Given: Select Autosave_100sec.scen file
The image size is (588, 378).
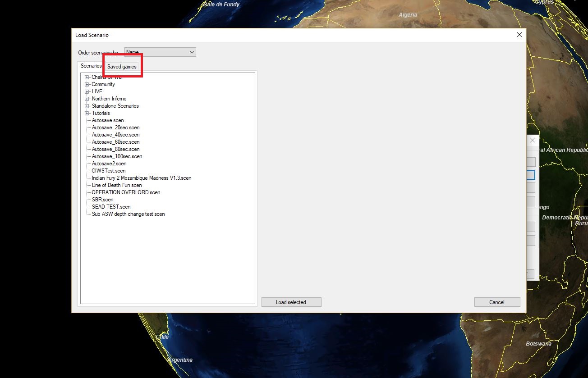Looking at the screenshot, I should (117, 156).
